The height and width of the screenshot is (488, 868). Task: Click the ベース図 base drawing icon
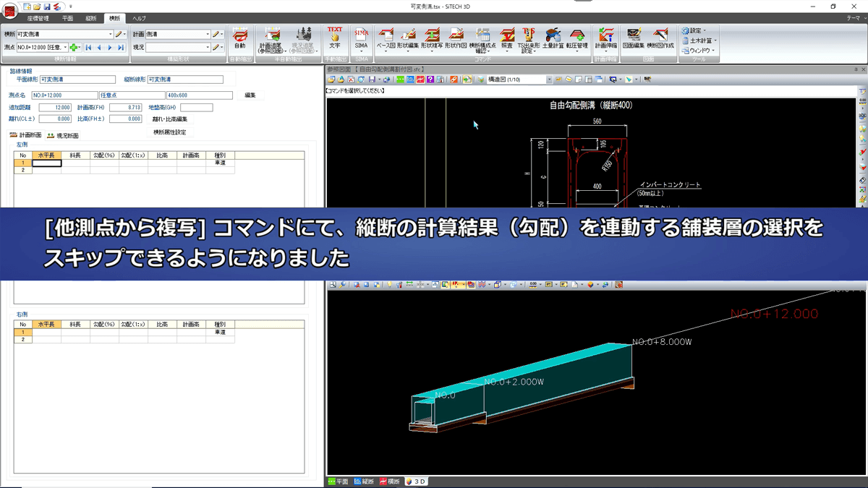tap(386, 39)
